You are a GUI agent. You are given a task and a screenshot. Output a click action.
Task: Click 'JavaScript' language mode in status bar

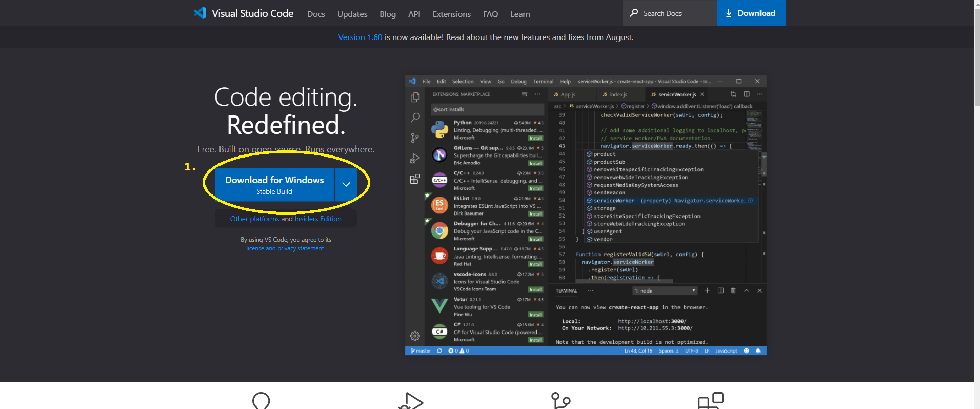726,351
